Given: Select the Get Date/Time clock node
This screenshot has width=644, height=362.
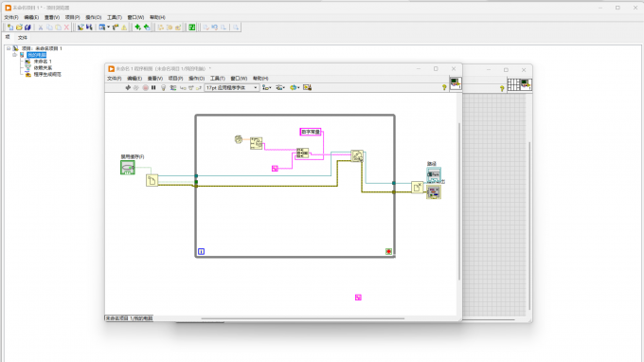Looking at the screenshot, I should pos(239,139).
